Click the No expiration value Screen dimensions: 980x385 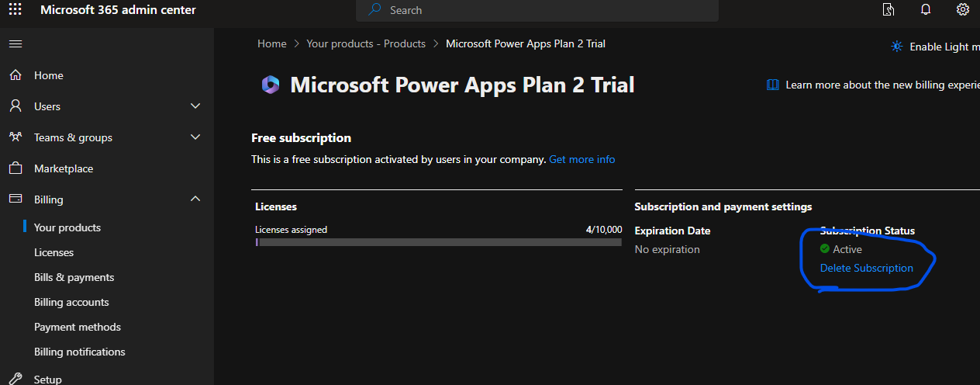pos(668,249)
